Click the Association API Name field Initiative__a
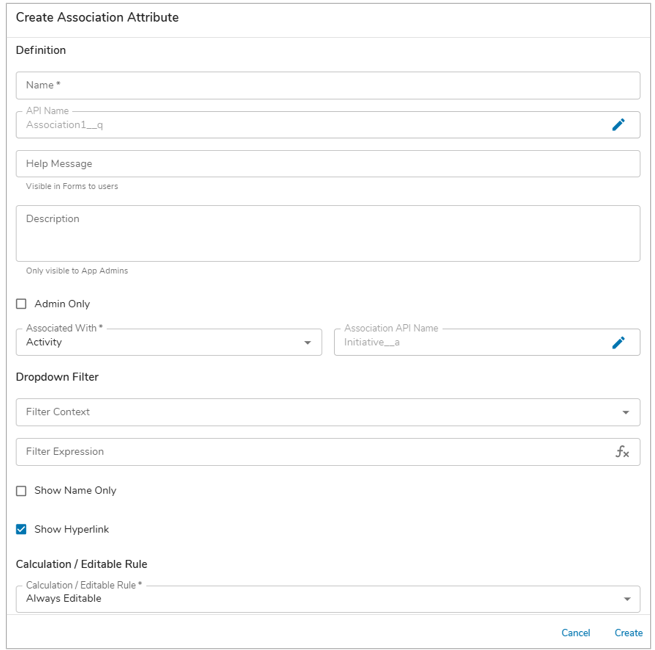This screenshot has height=650, width=655. pos(470,343)
